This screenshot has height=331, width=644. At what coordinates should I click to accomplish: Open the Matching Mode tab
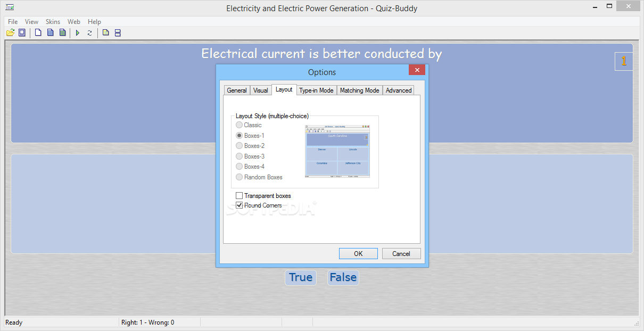(359, 90)
